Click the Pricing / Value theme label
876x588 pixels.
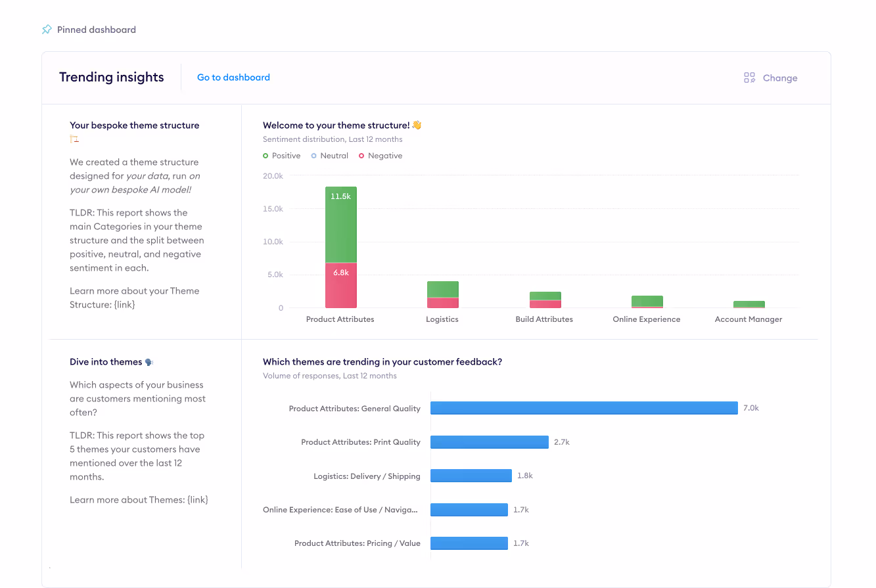point(357,543)
